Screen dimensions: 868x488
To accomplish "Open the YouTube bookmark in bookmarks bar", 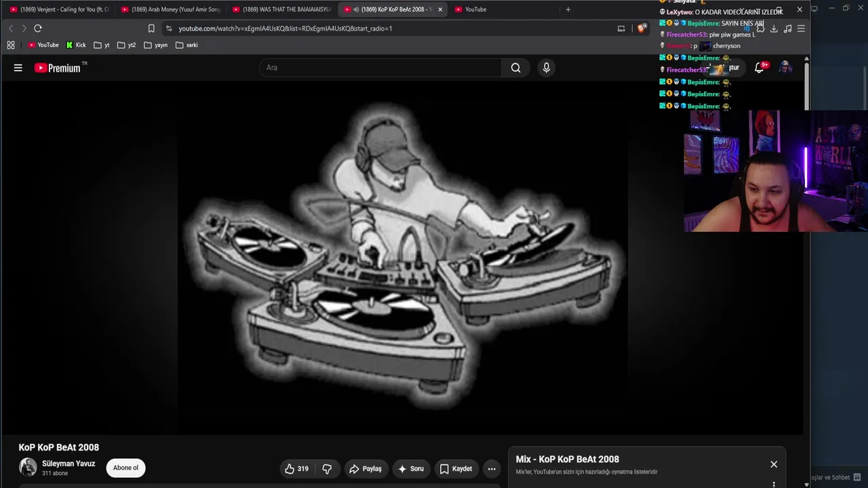I will click(x=43, y=45).
